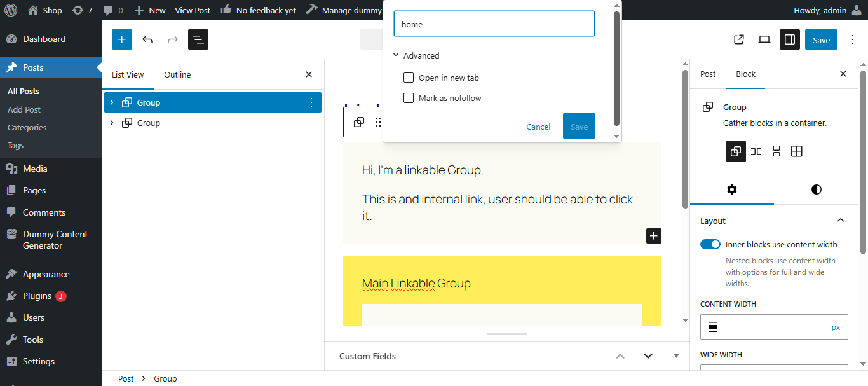Select the Row variation icon
The image size is (868, 386).
tap(756, 151)
